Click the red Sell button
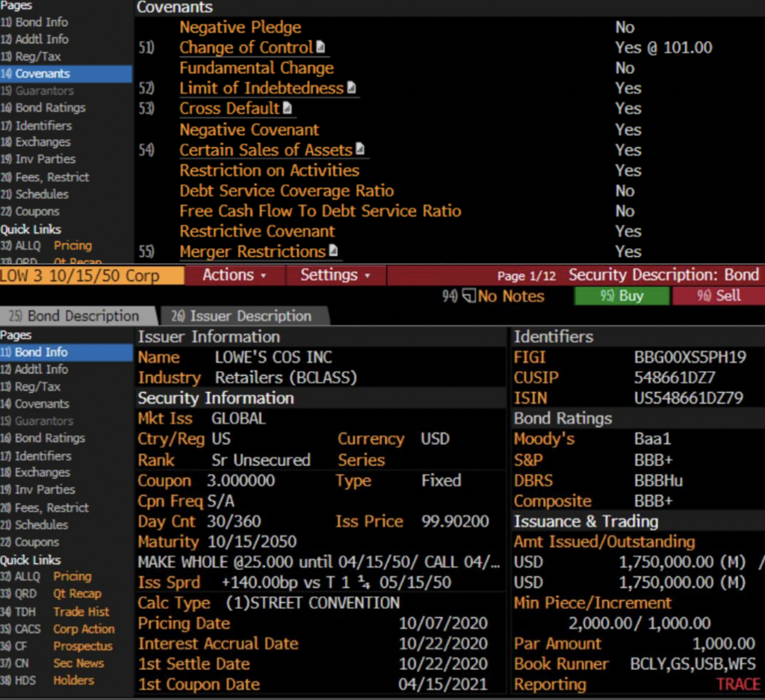Viewport: 765px width, 700px height. pyautogui.click(x=719, y=296)
